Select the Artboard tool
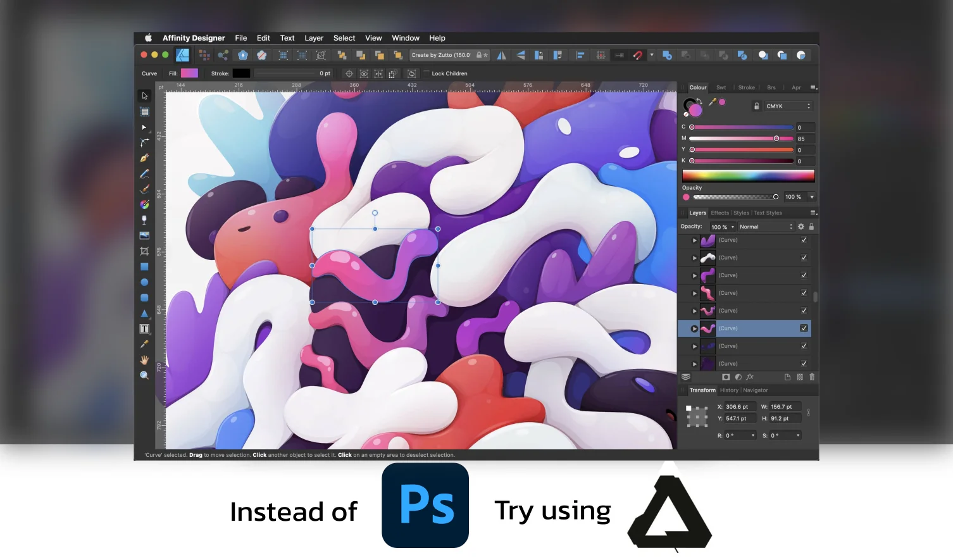 [144, 112]
